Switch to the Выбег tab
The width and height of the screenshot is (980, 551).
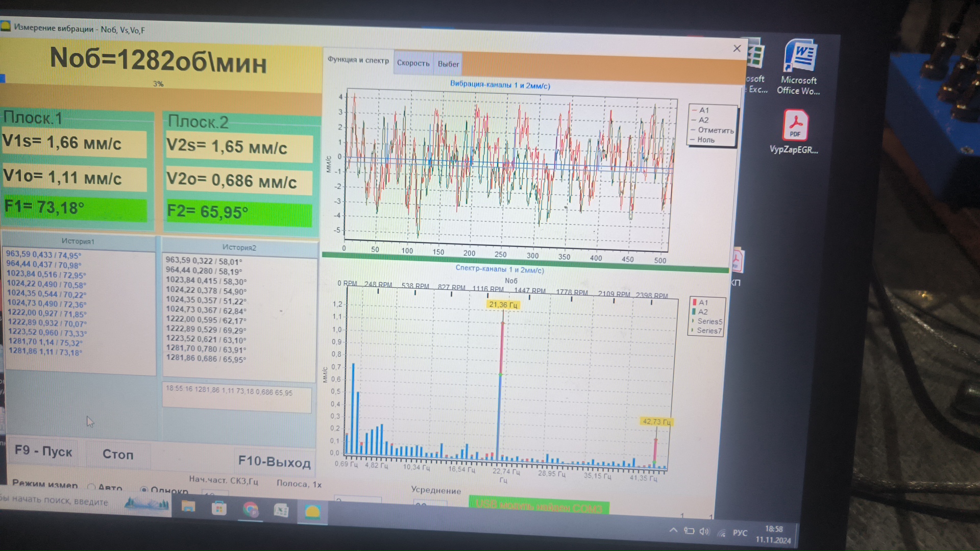click(448, 64)
